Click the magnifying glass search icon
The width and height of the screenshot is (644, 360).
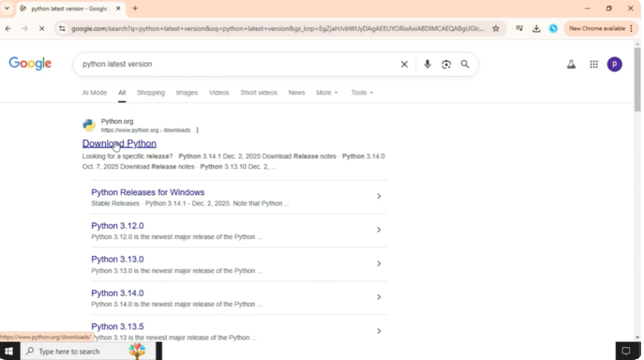coord(465,64)
